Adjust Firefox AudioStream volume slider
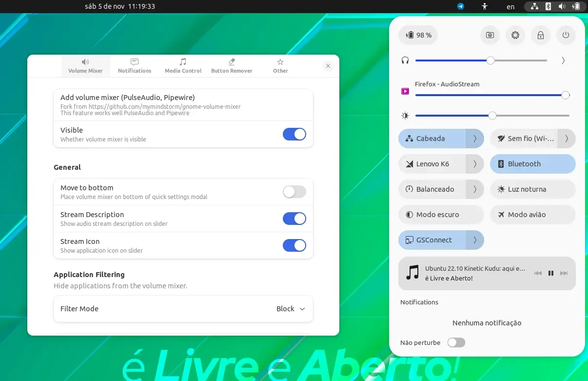 pos(492,95)
